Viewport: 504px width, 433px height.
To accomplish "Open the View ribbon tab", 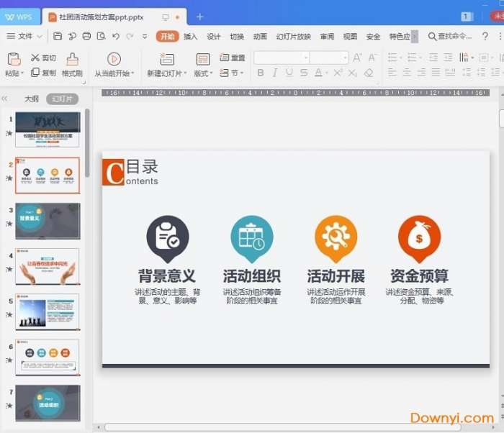I will [x=350, y=36].
